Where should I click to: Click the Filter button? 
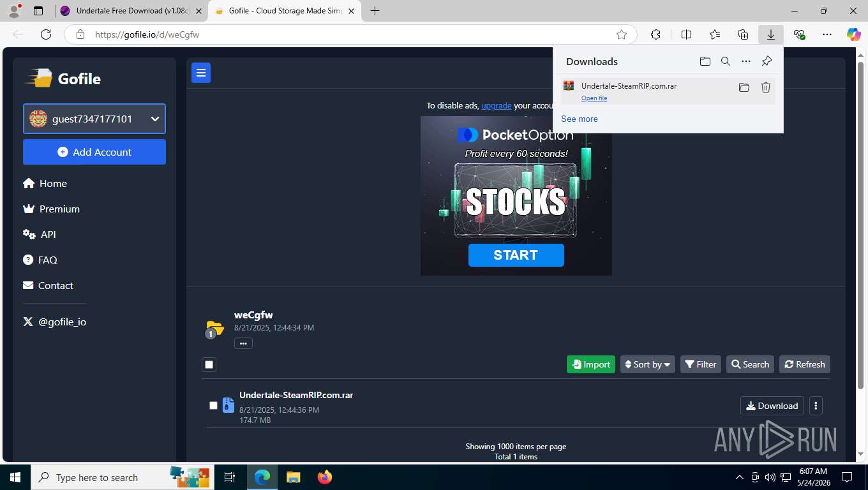click(701, 364)
